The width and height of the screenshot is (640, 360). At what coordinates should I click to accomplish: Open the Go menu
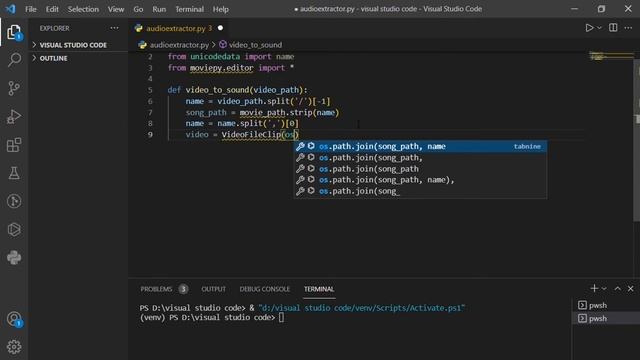tap(138, 9)
